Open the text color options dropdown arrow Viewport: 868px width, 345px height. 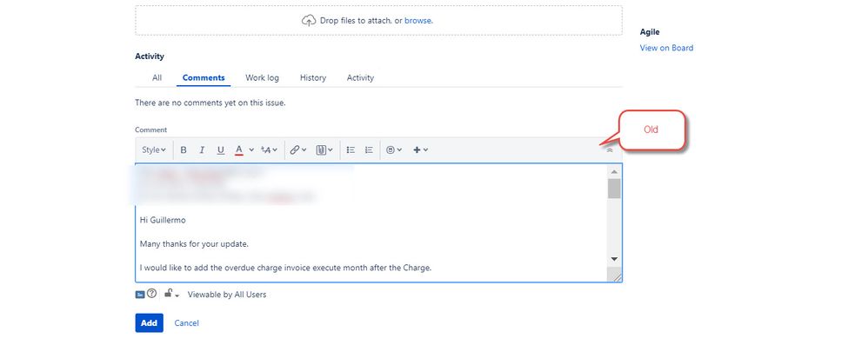pos(251,149)
